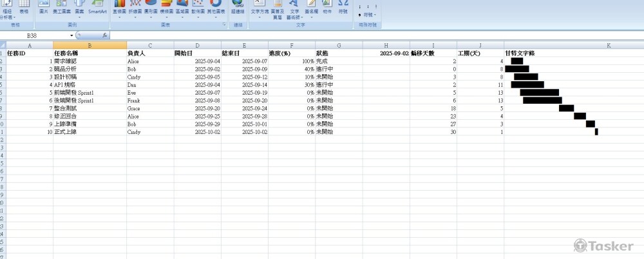Open WordArt (文字藝術師) styles
Screen dimensions: 644x259
[294, 10]
